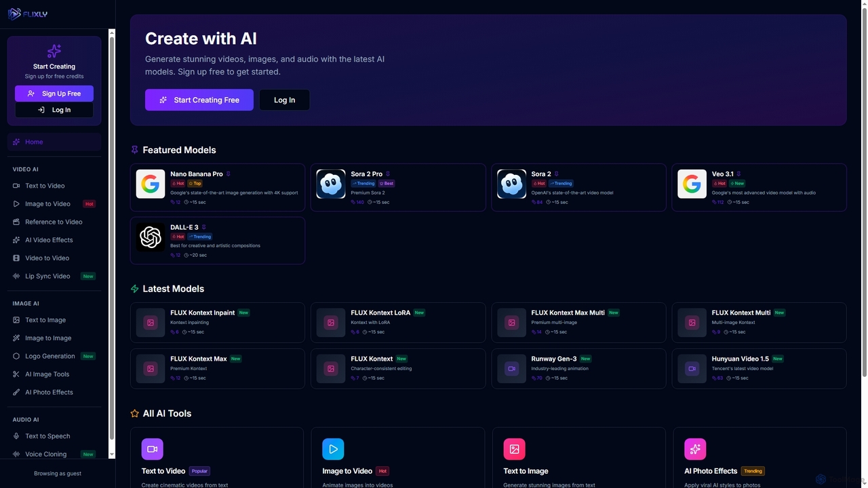868x488 pixels.
Task: Click the Top badge on Nano Banana Pro
Action: pos(195,183)
